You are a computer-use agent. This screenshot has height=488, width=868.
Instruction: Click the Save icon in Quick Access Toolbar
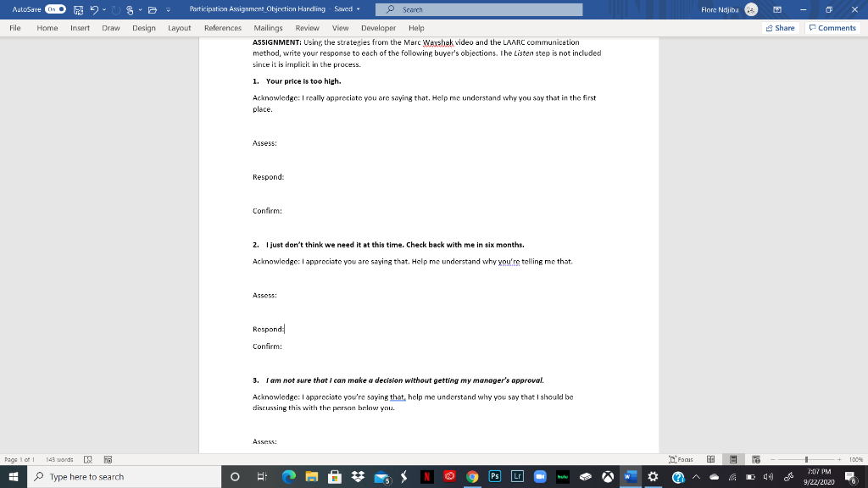coord(79,9)
